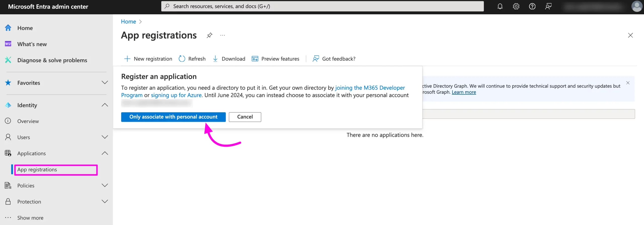Open portal settings gear icon
Screen dimensions: 644x225
pos(516,6)
